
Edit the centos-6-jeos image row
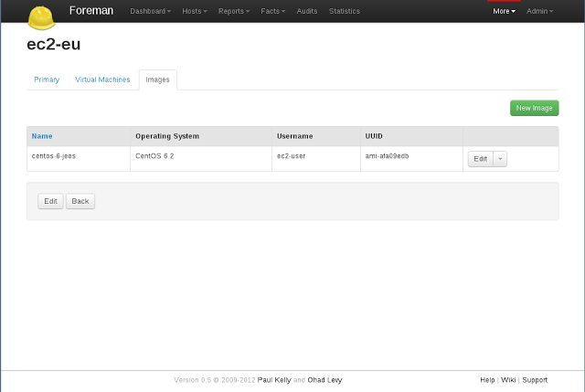[x=481, y=159]
